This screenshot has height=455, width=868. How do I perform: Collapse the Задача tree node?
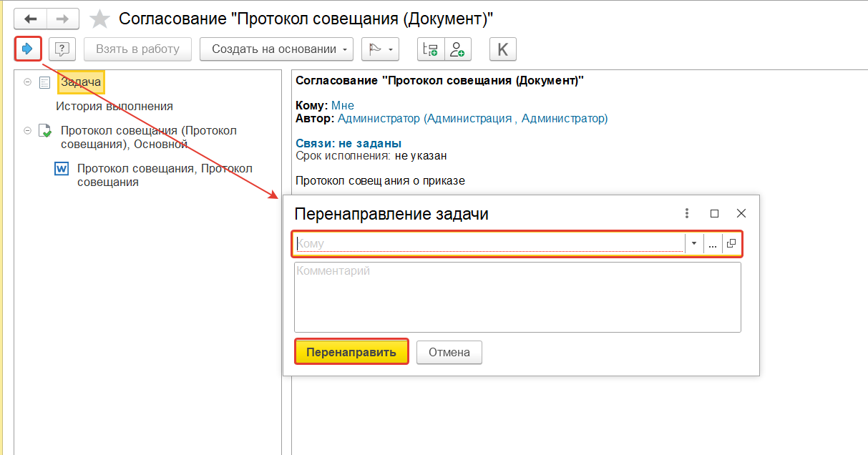pos(27,82)
